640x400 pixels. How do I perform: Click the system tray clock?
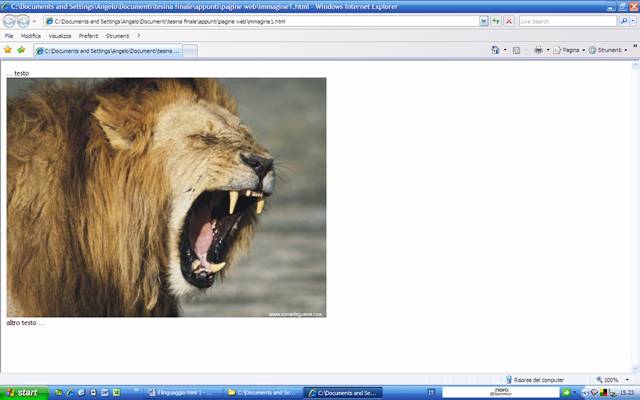pos(627,393)
